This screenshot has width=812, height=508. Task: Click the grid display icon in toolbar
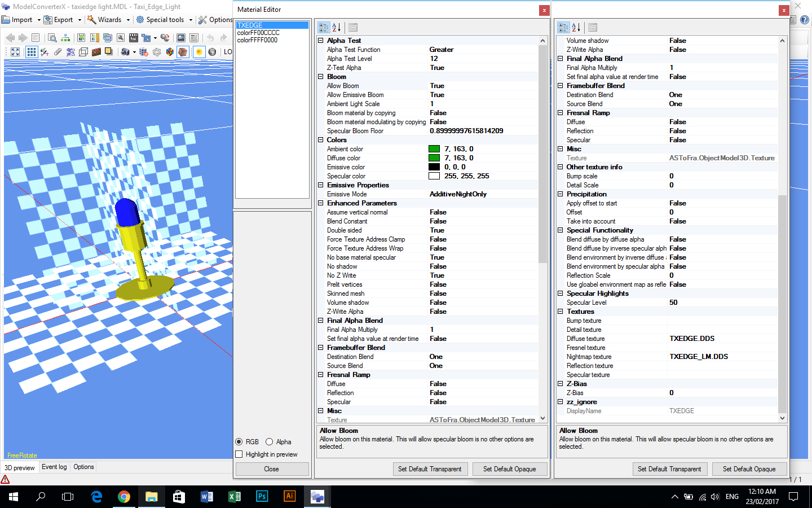[x=32, y=52]
